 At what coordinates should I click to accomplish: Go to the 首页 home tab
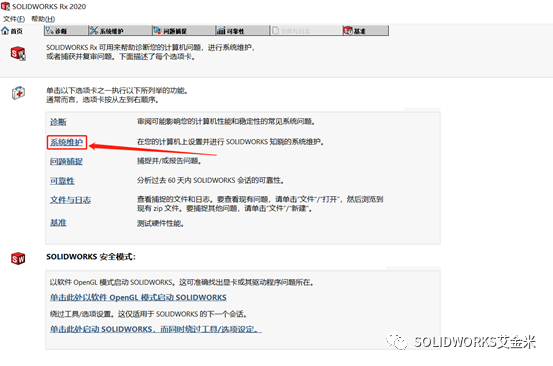[12, 31]
